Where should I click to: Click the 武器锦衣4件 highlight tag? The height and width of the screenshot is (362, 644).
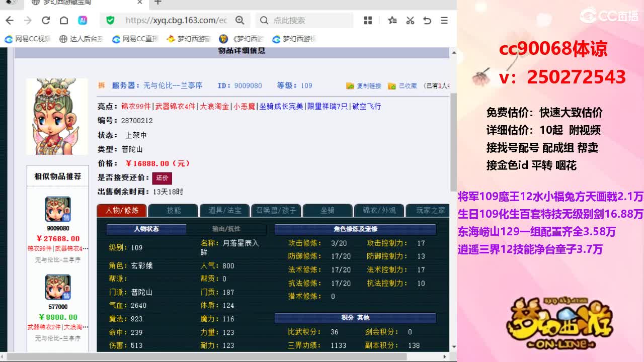(176, 106)
